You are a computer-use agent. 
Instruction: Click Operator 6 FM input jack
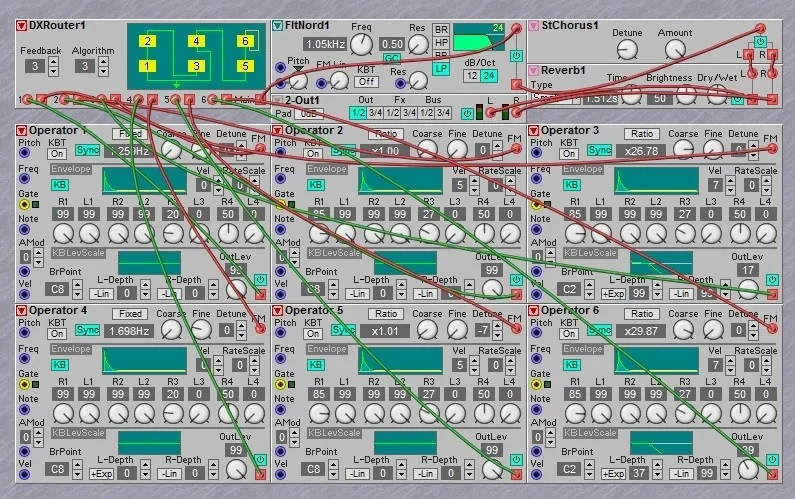[x=772, y=329]
